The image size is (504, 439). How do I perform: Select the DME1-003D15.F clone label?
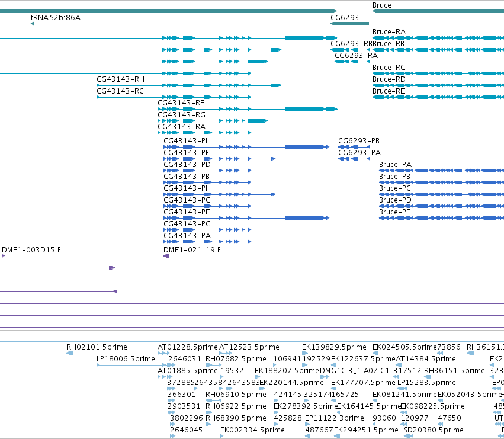(x=31, y=250)
